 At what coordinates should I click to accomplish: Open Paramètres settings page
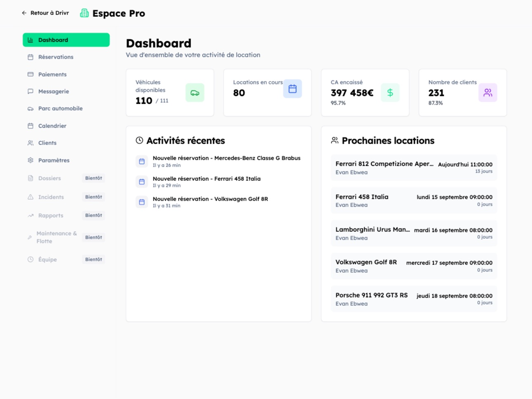click(x=66, y=160)
